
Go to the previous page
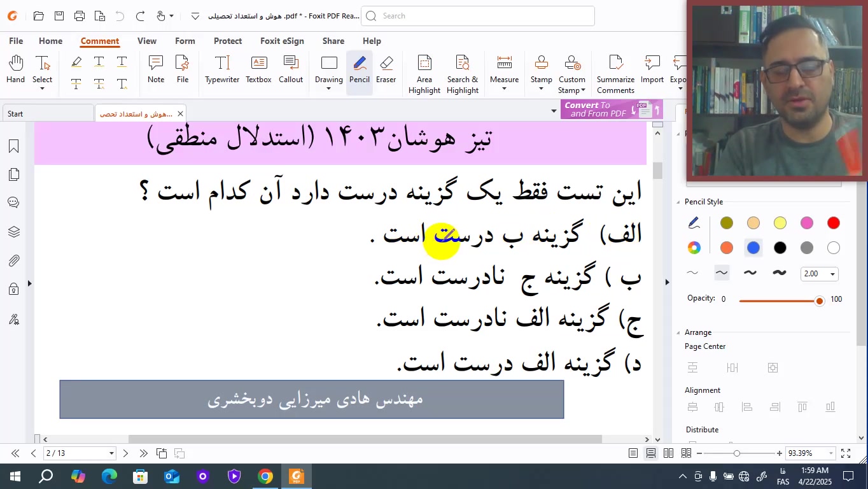point(33,453)
